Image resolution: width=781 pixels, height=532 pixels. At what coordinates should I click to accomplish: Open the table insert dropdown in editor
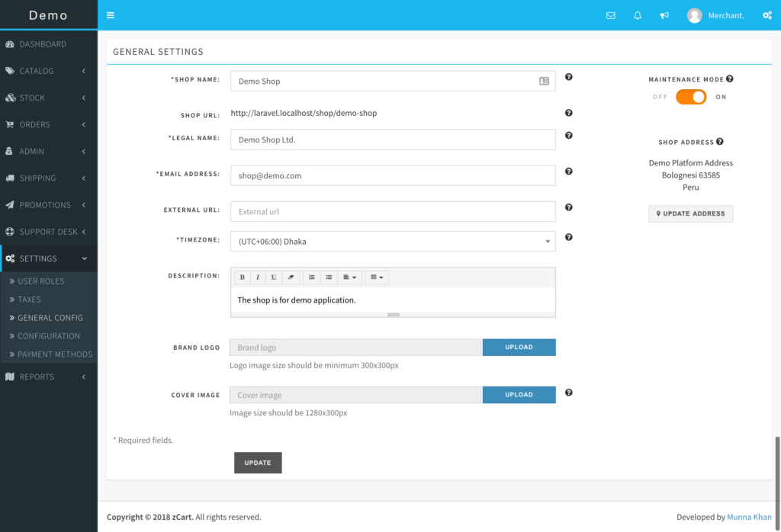(377, 277)
